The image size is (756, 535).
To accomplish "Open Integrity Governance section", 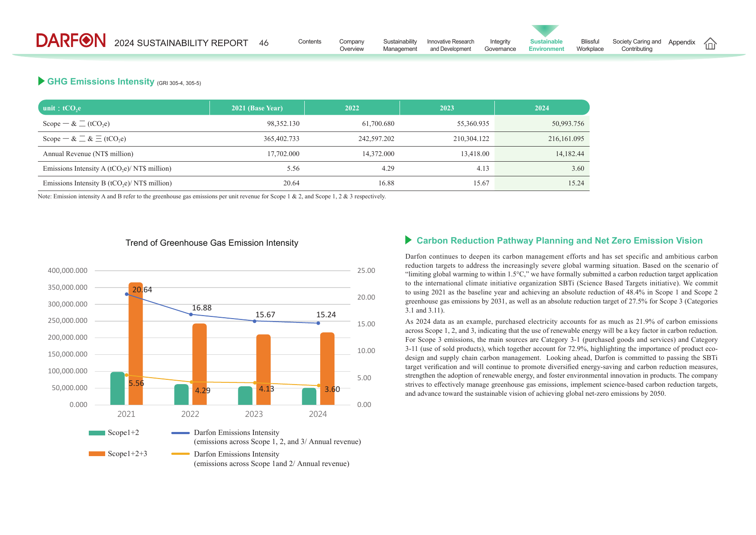I will (x=500, y=45).
